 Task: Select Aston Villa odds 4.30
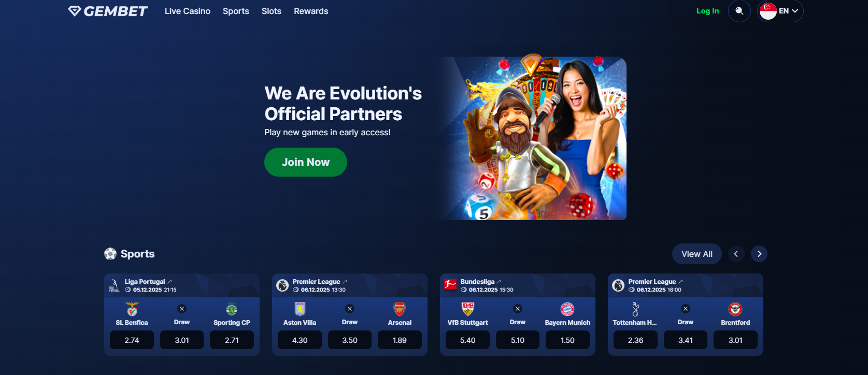[x=300, y=340]
